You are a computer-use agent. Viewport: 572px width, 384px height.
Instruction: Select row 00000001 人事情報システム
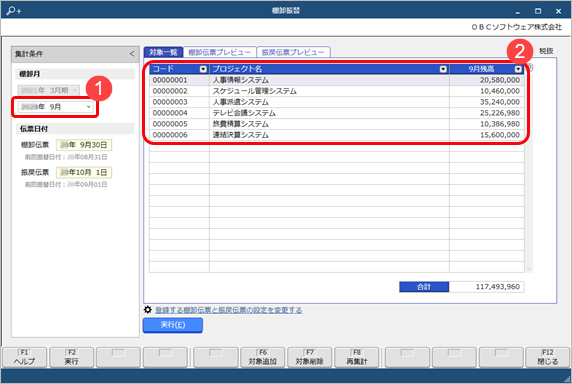tap(336, 80)
